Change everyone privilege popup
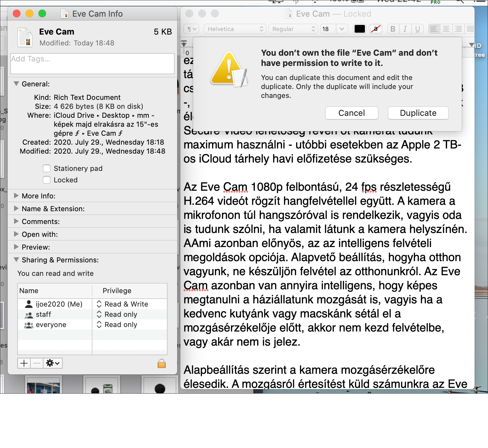488x448 pixels. (x=117, y=324)
